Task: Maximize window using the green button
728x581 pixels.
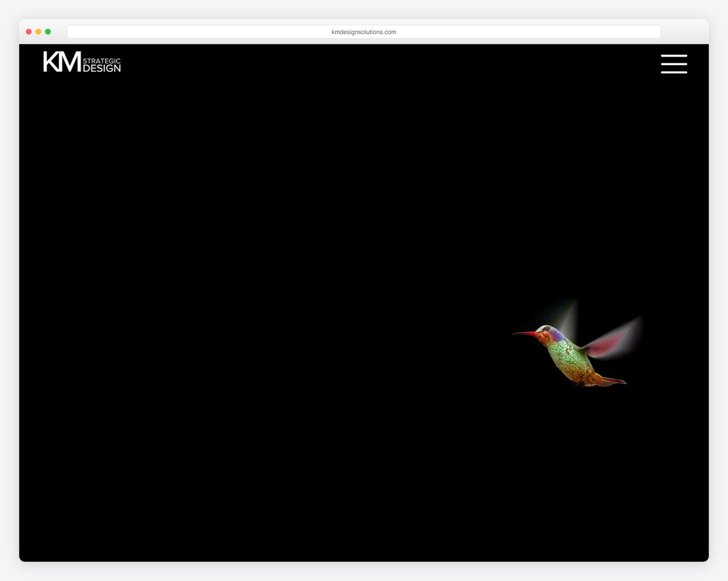Action: pos(48,32)
